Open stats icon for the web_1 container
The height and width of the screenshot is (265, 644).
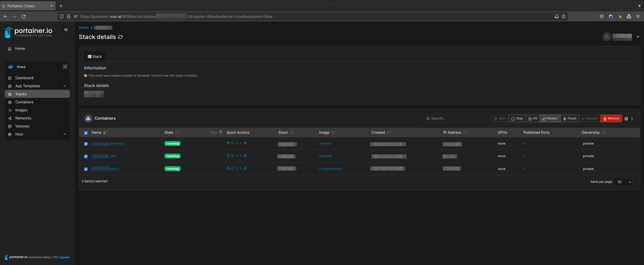coord(237,168)
